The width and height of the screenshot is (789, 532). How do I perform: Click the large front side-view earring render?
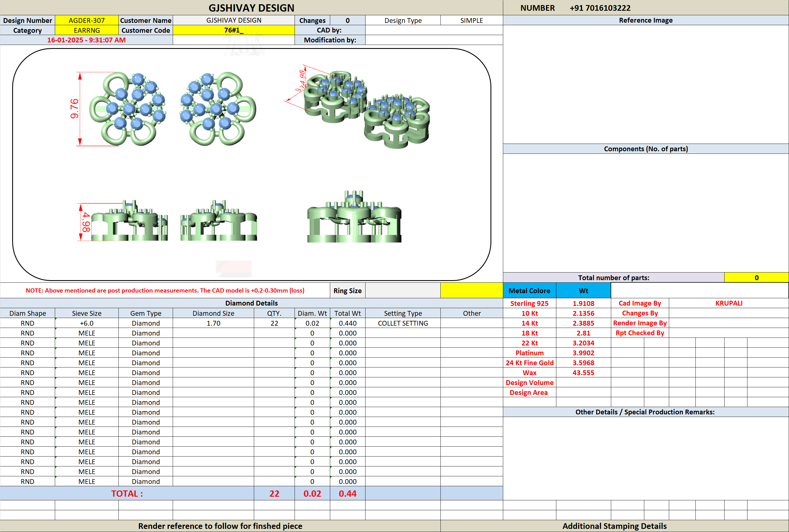pos(354,217)
